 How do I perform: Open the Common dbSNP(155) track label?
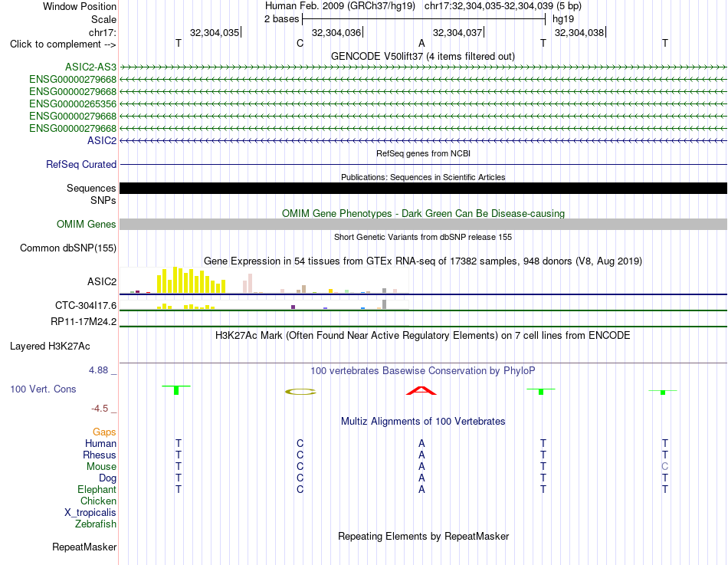68,248
